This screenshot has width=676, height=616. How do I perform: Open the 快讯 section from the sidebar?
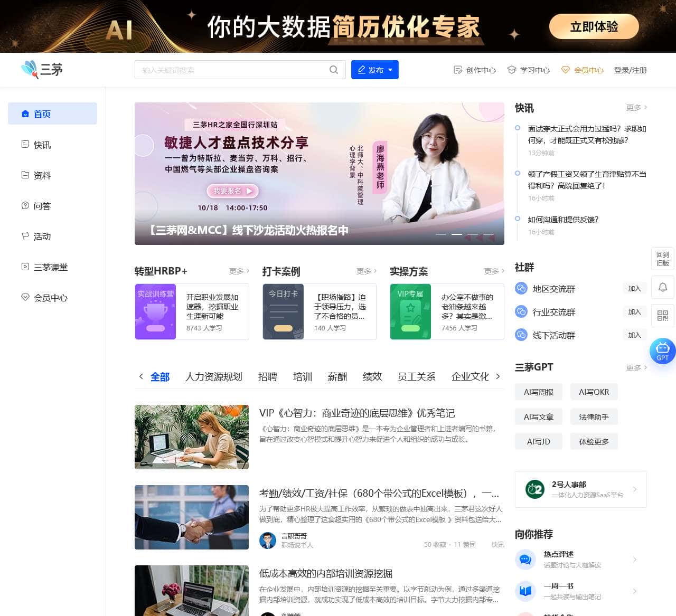42,145
